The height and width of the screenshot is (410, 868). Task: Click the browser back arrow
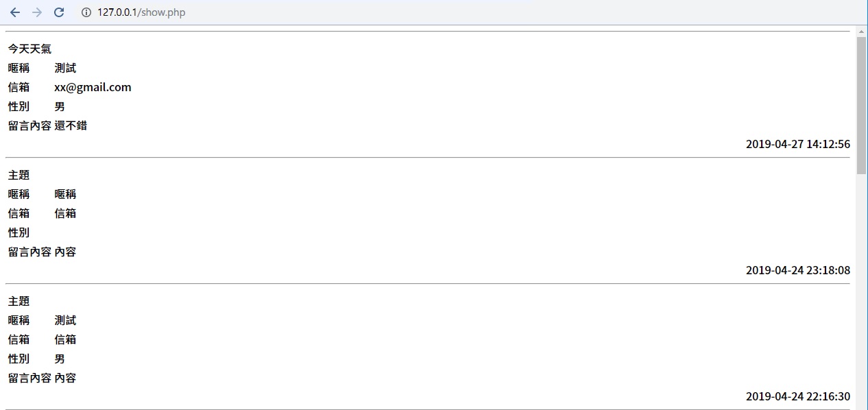(15, 12)
